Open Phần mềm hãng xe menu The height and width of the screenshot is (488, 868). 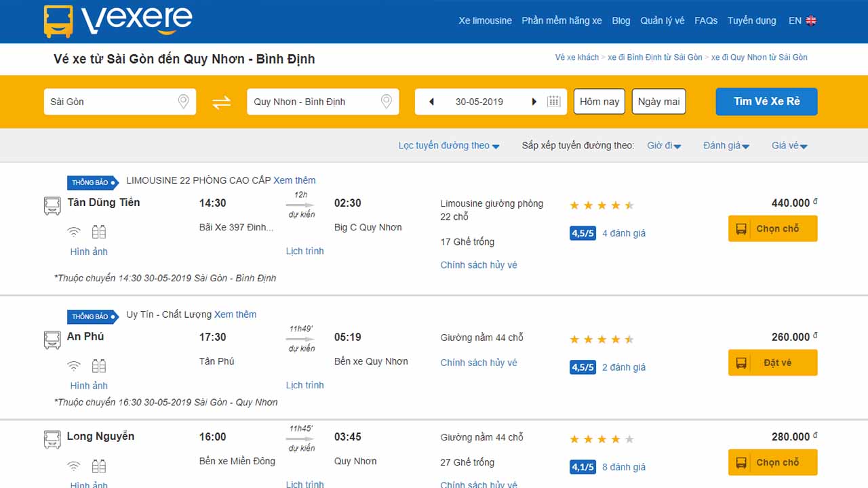pyautogui.click(x=561, y=20)
